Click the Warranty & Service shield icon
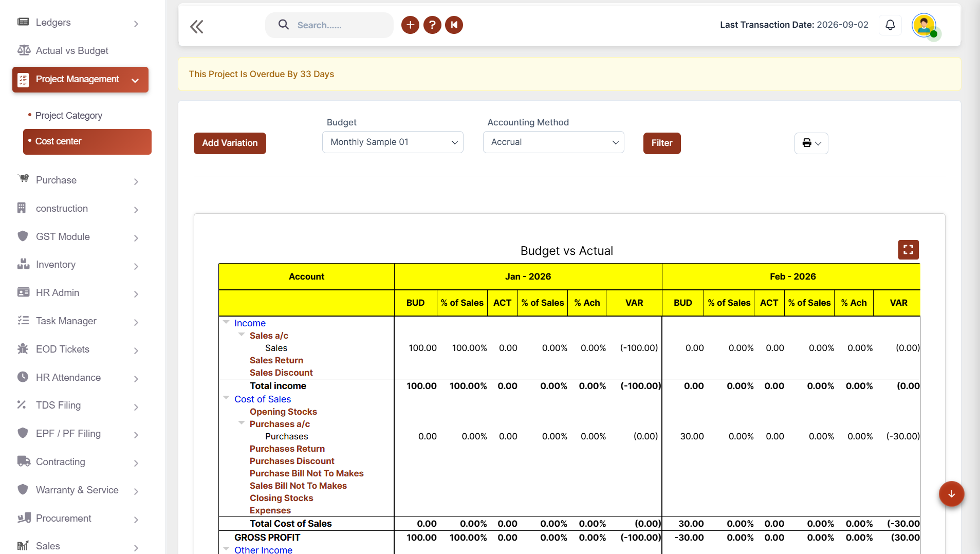 [23, 489]
